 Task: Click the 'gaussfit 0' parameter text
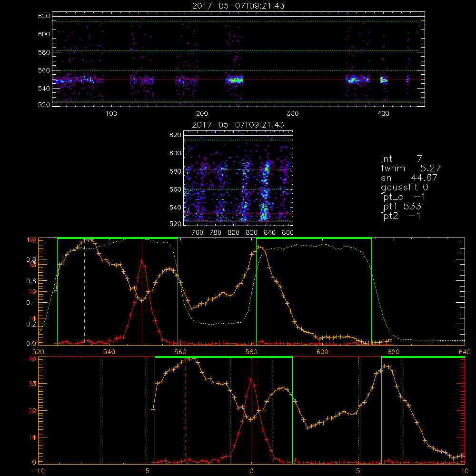pyautogui.click(x=404, y=187)
